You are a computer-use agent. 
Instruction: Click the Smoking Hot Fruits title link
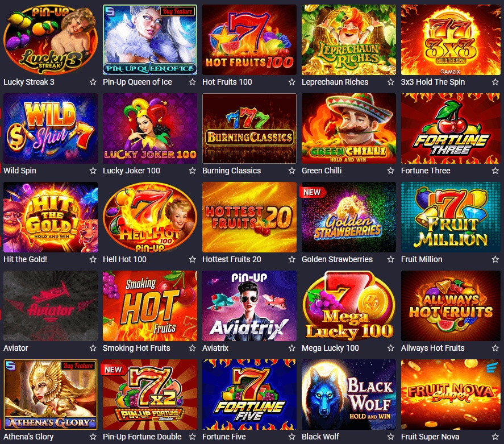pyautogui.click(x=136, y=348)
